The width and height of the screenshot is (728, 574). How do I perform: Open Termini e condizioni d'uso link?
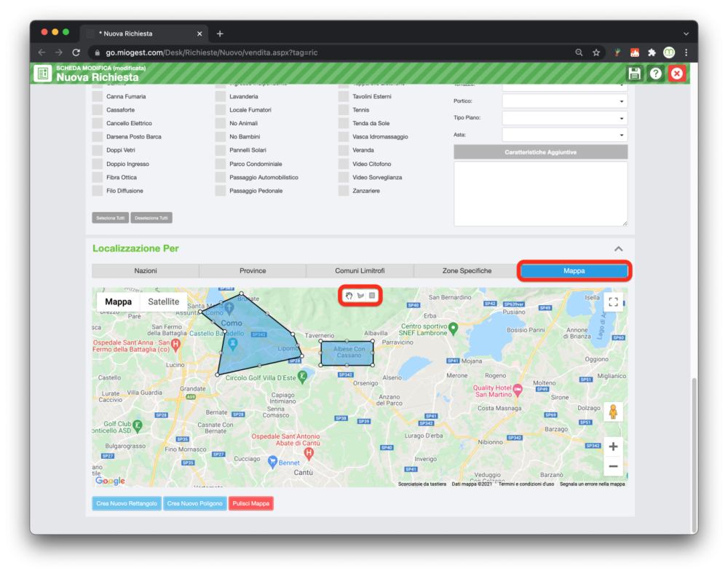pyautogui.click(x=526, y=484)
